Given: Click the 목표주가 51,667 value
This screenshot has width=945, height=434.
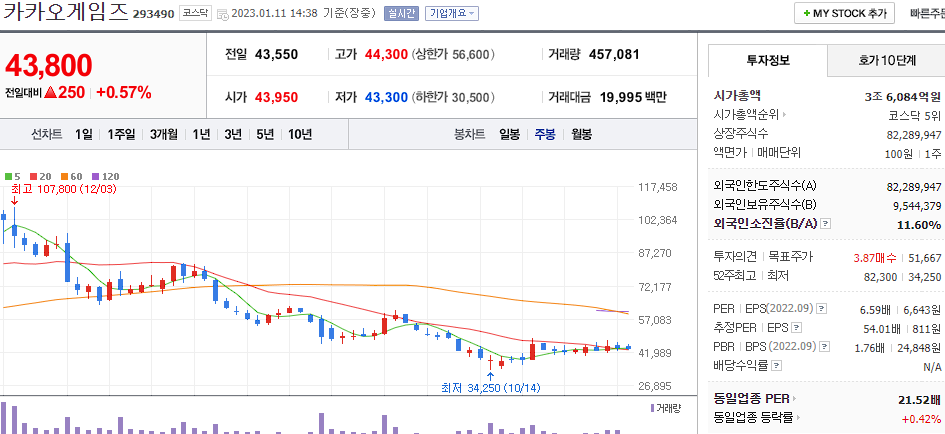Looking at the screenshot, I should [924, 258].
